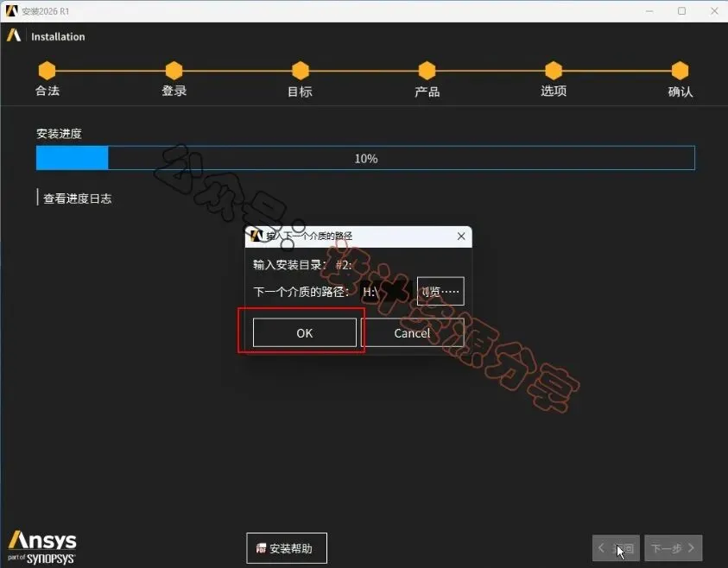Click the PDF icon in 安装帮助
Screen dimensions: 728x568
coord(261,548)
